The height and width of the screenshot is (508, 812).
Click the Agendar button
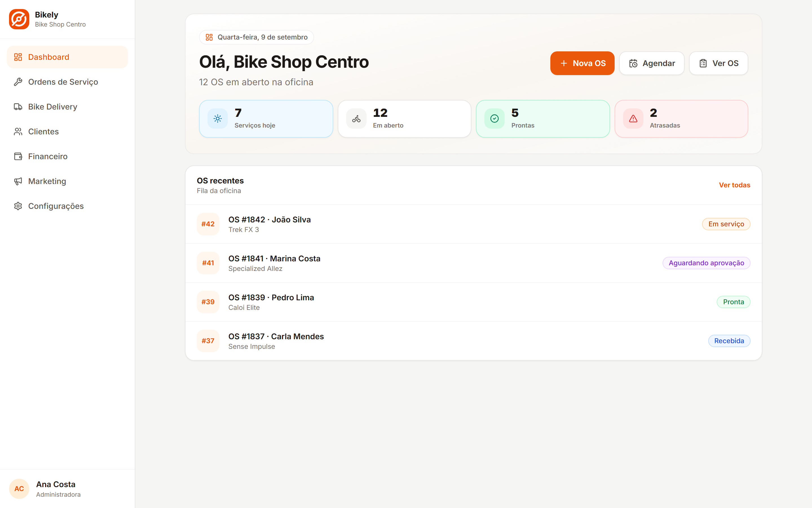click(652, 63)
